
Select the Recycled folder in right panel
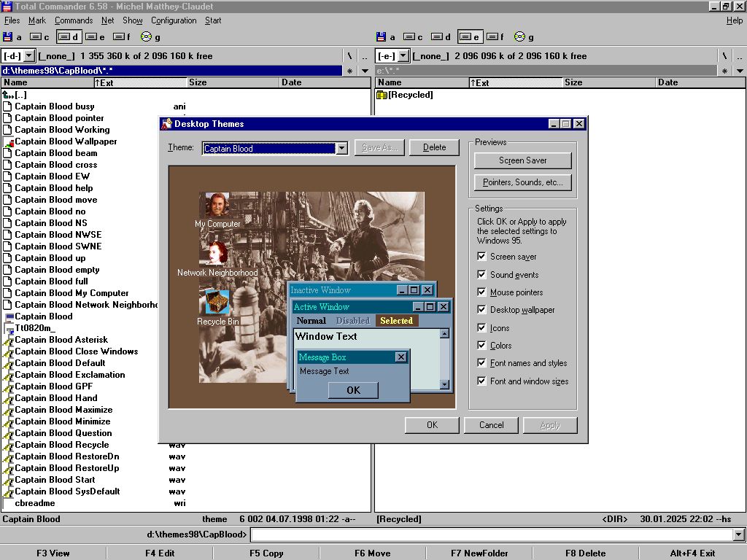404,95
